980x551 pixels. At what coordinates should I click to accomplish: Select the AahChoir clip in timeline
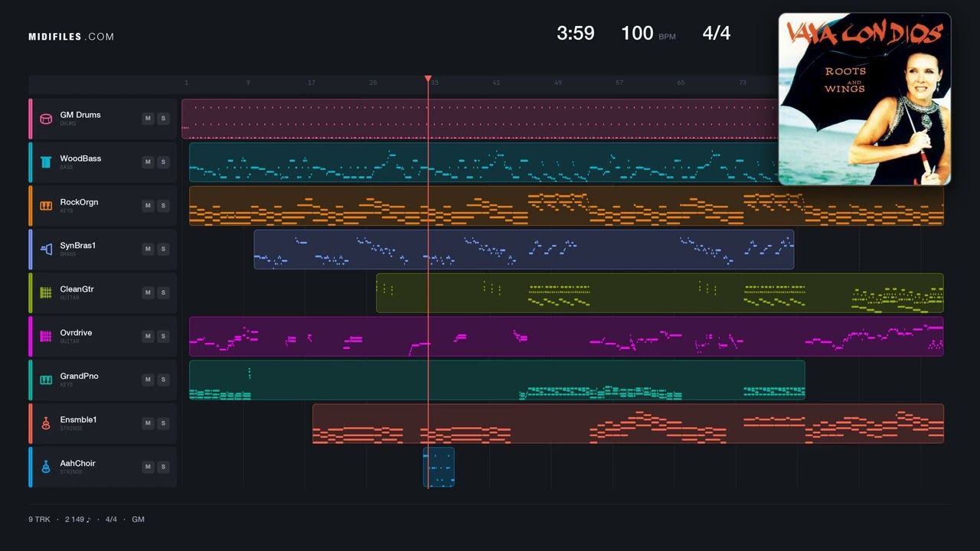click(439, 467)
